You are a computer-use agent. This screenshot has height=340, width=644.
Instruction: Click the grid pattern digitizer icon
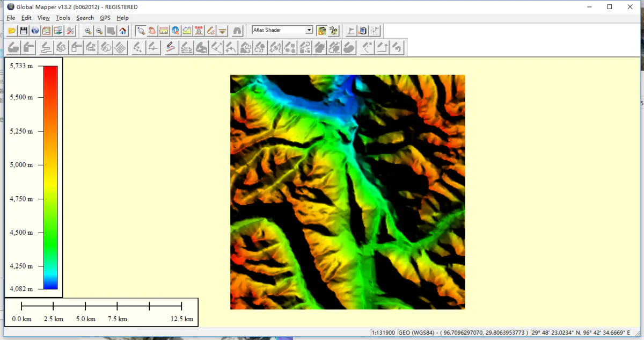coord(121,47)
